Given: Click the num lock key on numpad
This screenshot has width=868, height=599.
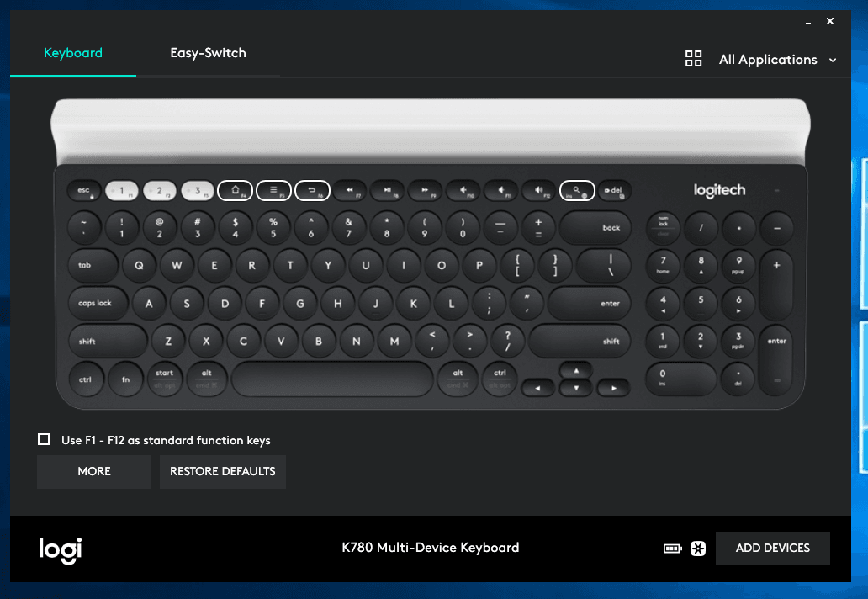Looking at the screenshot, I should tap(663, 227).
